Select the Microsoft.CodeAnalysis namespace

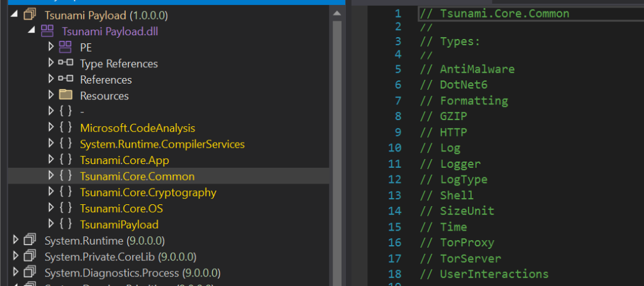click(137, 128)
